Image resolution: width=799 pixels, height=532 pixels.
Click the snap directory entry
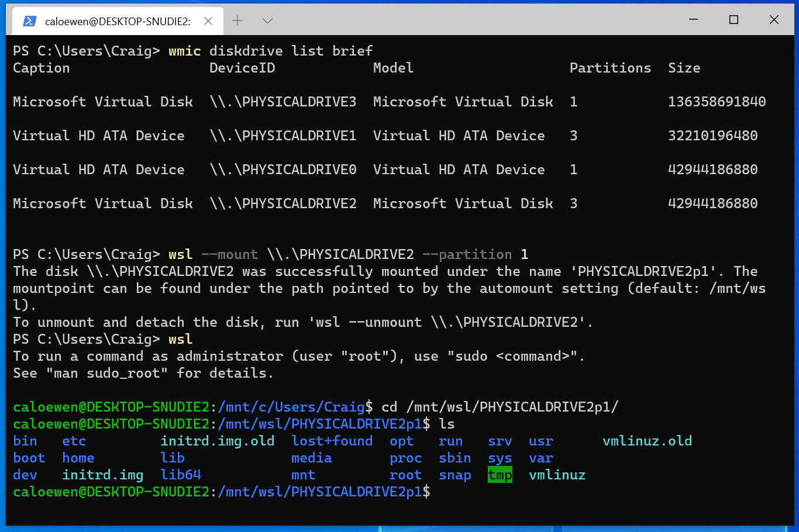(454, 475)
